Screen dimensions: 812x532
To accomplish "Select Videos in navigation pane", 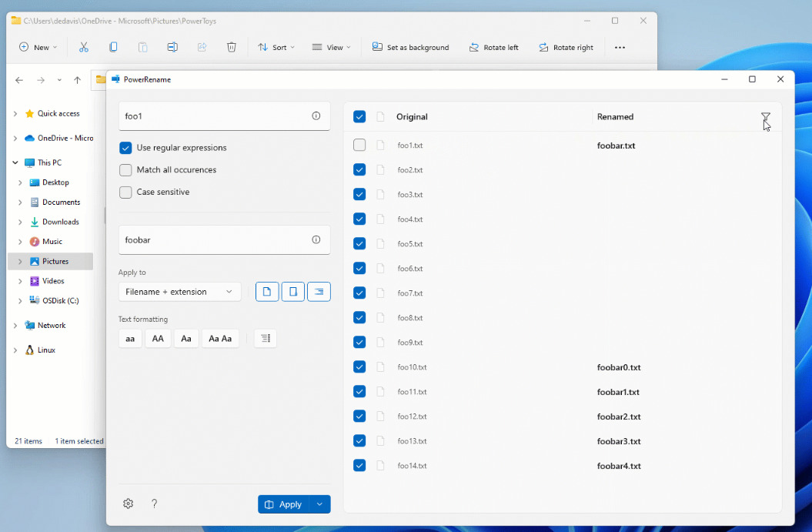I will point(53,281).
